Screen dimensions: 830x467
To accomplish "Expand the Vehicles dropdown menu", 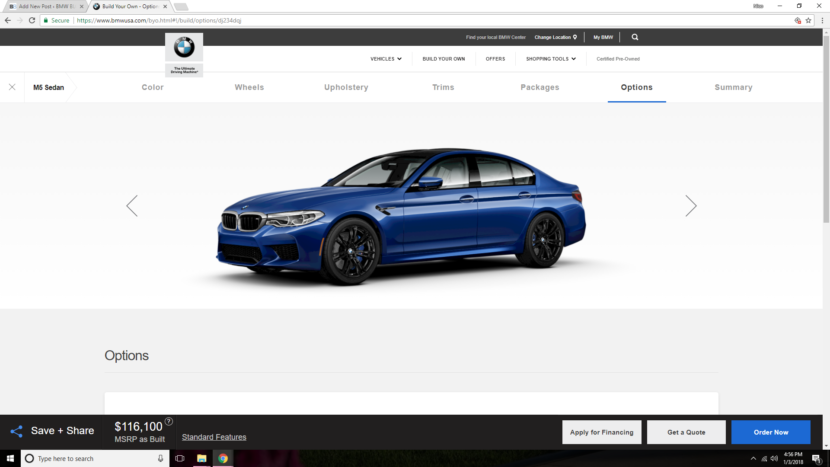I will tap(386, 59).
